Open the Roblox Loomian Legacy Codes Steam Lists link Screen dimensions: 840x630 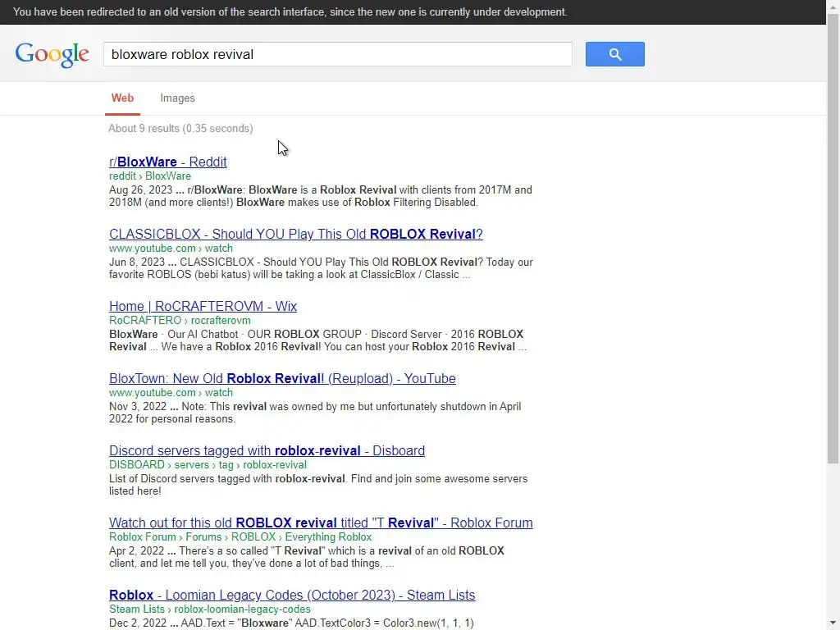tap(292, 595)
